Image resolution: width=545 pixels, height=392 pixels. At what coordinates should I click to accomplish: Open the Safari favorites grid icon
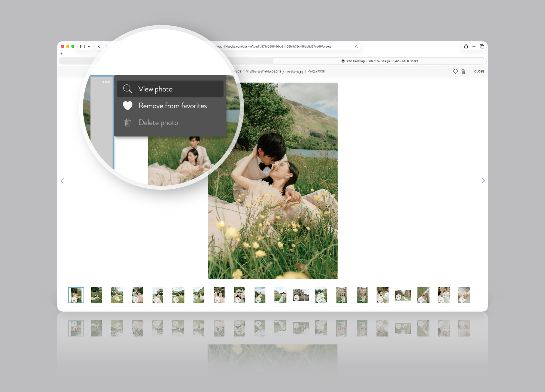coord(62,54)
